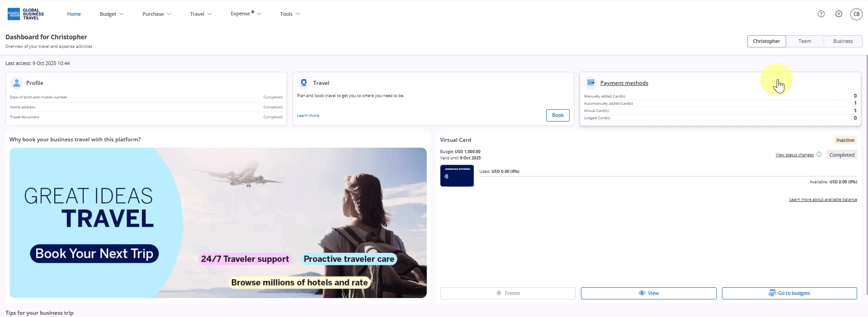868x317 pixels.
Task: Expand the Travel menu chevron
Action: 209,14
